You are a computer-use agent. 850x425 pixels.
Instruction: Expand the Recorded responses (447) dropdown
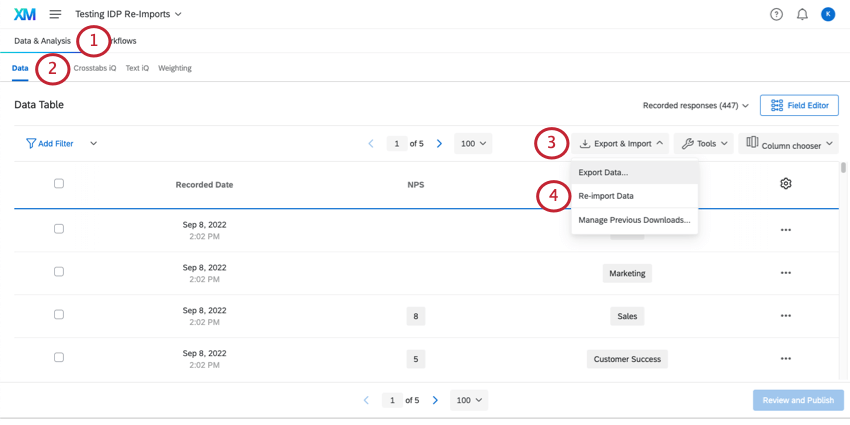(696, 106)
